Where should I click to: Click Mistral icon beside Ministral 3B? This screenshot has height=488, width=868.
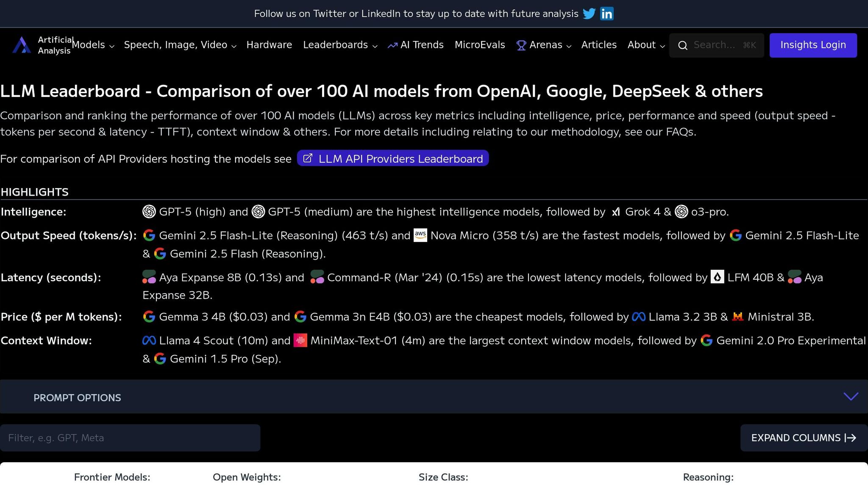(737, 316)
